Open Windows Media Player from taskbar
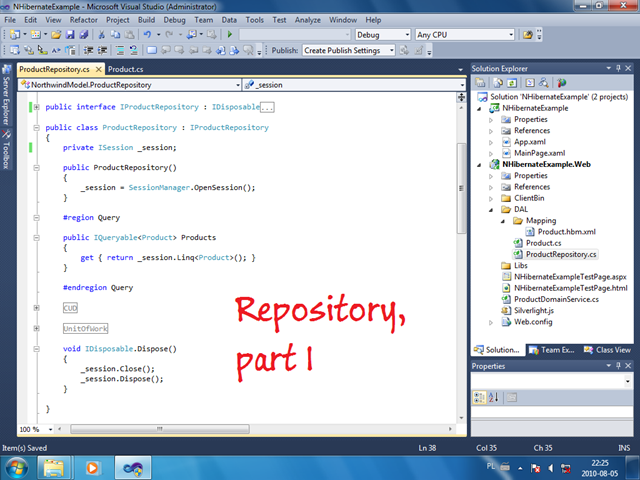The image size is (640, 480). pos(92,468)
